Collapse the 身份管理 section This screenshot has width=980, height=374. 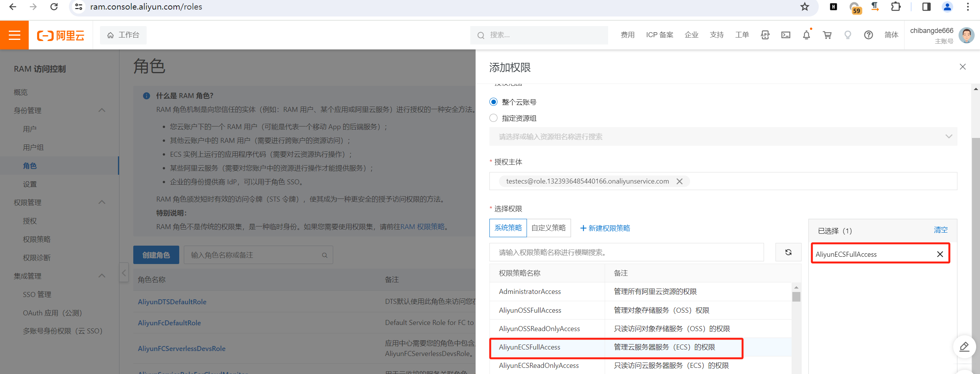[x=102, y=110]
